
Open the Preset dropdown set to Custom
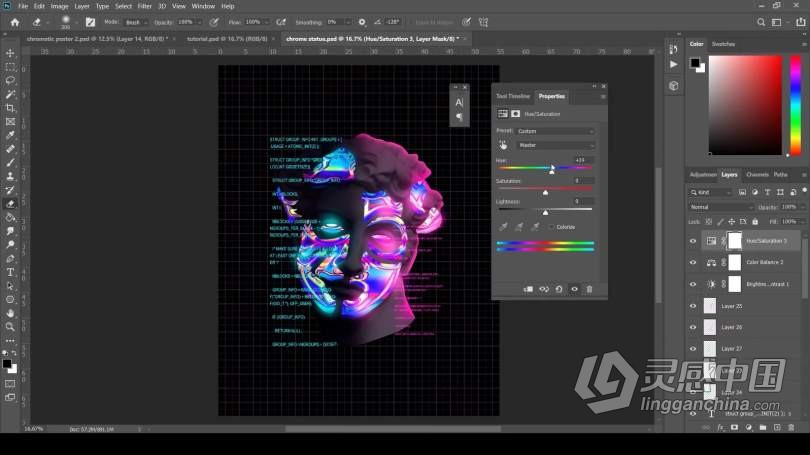555,131
